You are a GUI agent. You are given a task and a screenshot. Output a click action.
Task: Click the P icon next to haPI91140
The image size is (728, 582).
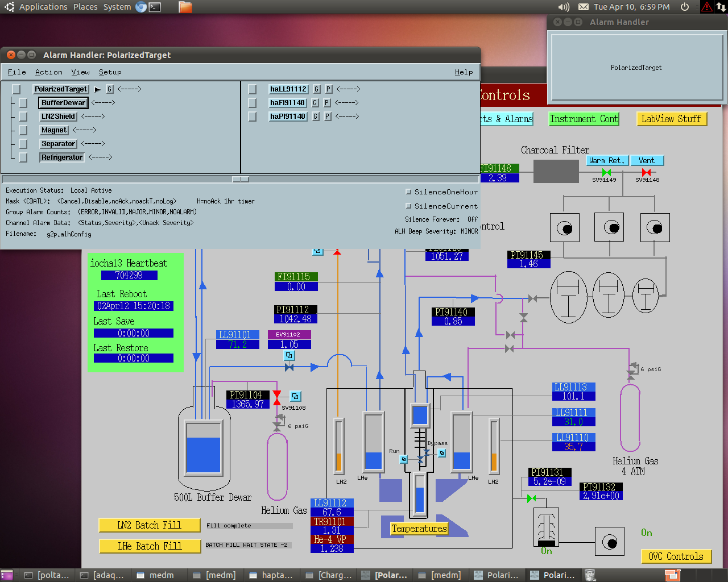(x=328, y=117)
